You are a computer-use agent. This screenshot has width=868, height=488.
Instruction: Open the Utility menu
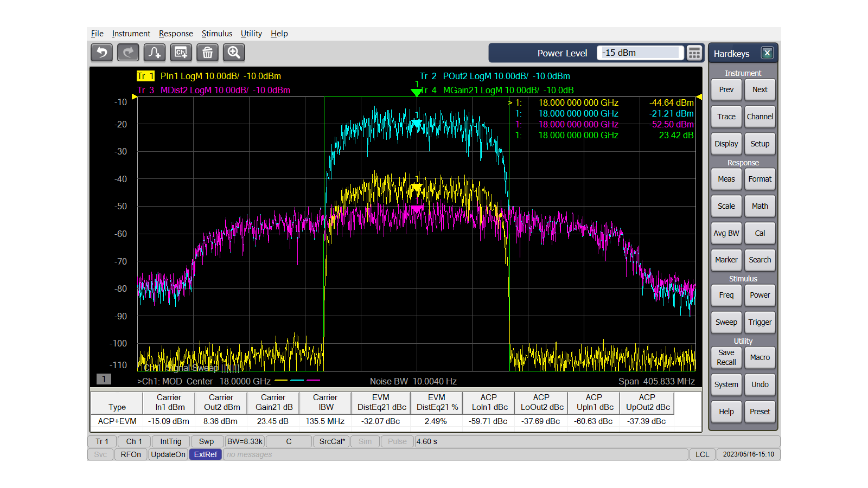251,34
